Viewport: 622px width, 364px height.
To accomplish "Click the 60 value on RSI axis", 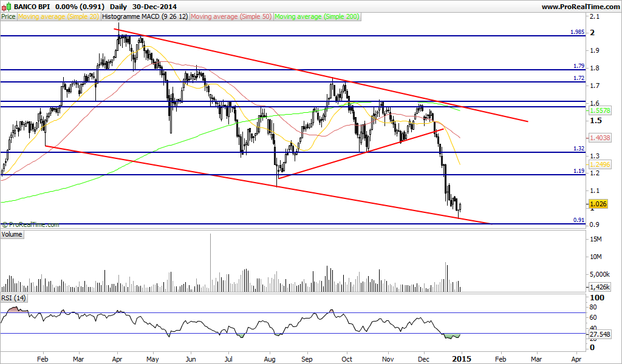I will click(x=593, y=318).
